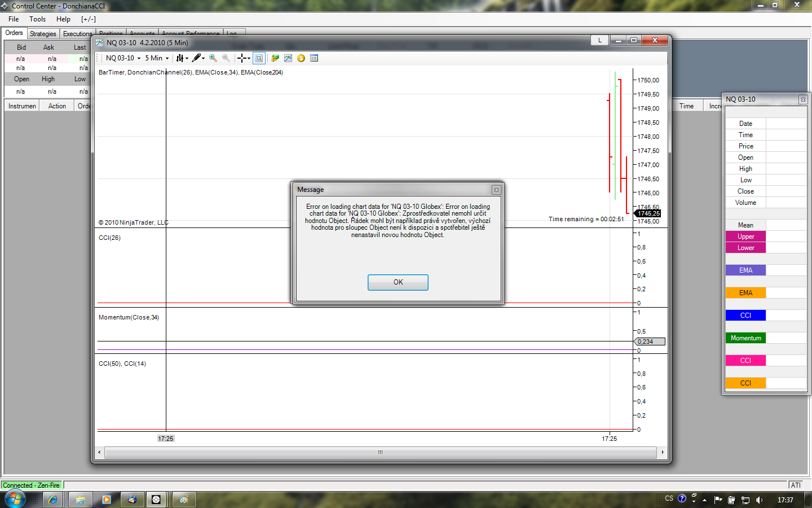Open the Tools menu
This screenshot has width=812, height=508.
click(38, 19)
